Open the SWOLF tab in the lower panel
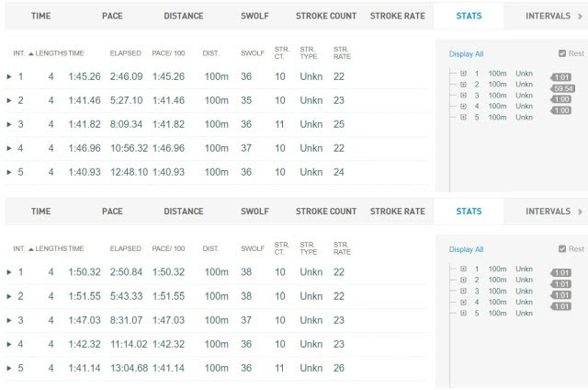Viewport: 588px width, 390px height. click(254, 212)
